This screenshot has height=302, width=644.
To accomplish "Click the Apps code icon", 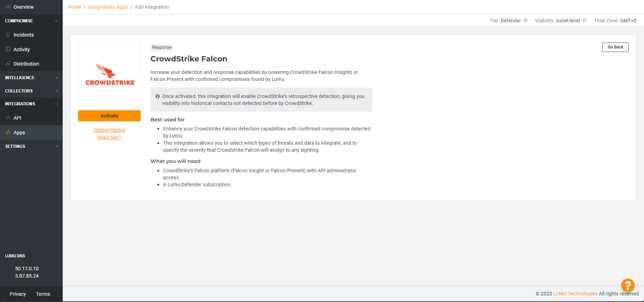I will [8, 133].
